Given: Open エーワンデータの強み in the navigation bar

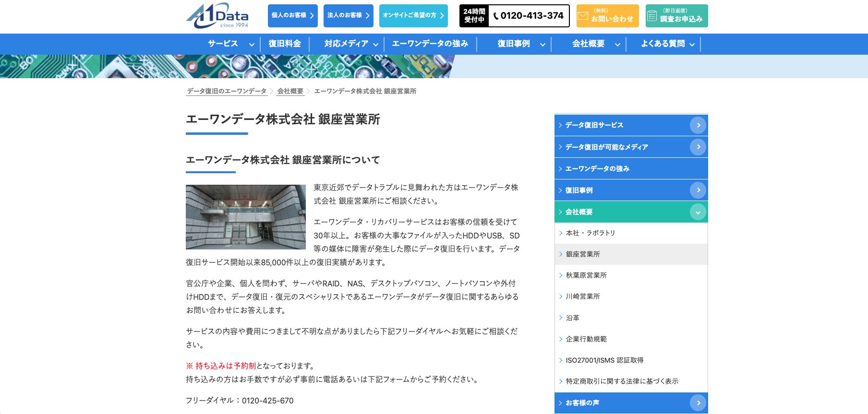Looking at the screenshot, I should (430, 44).
